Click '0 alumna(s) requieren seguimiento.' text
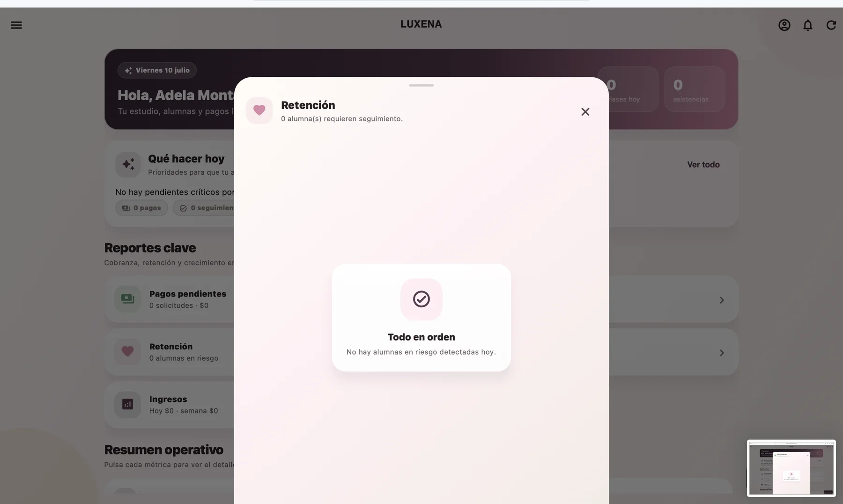The image size is (843, 504). tap(342, 119)
